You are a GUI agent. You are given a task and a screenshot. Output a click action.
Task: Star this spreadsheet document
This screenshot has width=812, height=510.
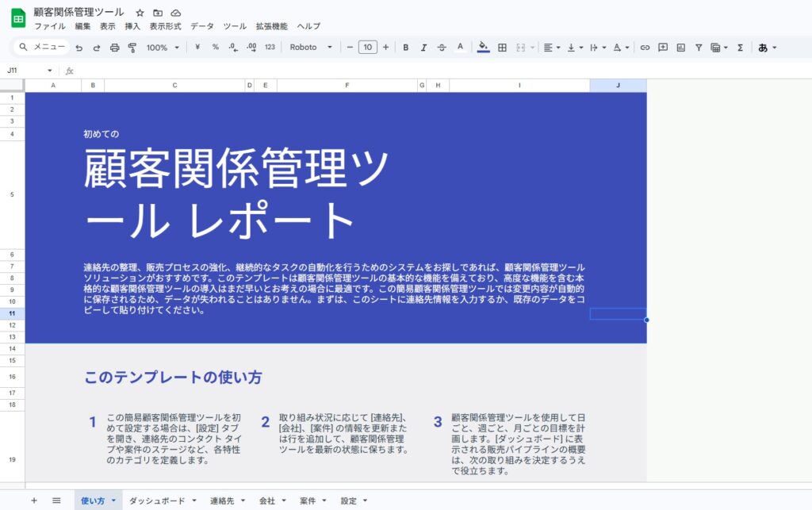140,13
